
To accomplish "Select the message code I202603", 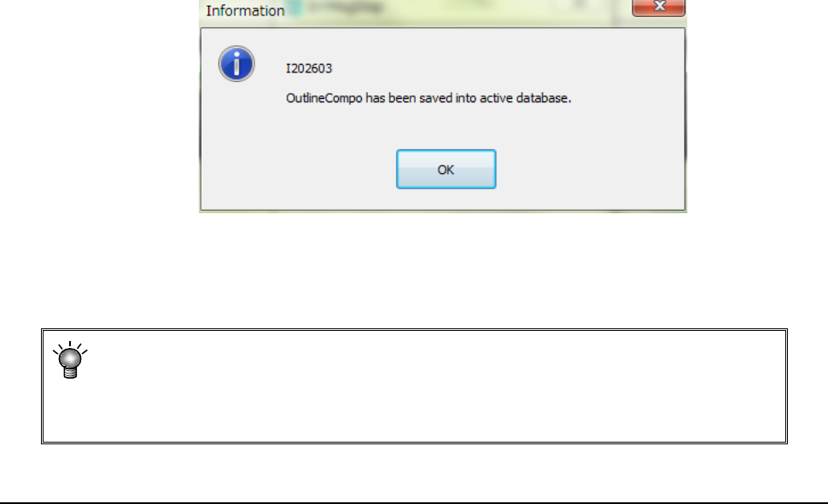I will tap(309, 68).
